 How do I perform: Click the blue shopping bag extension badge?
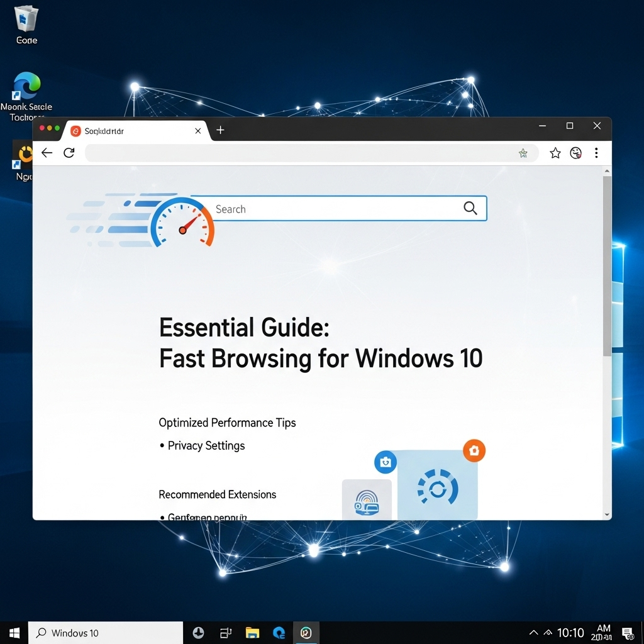[x=386, y=462]
